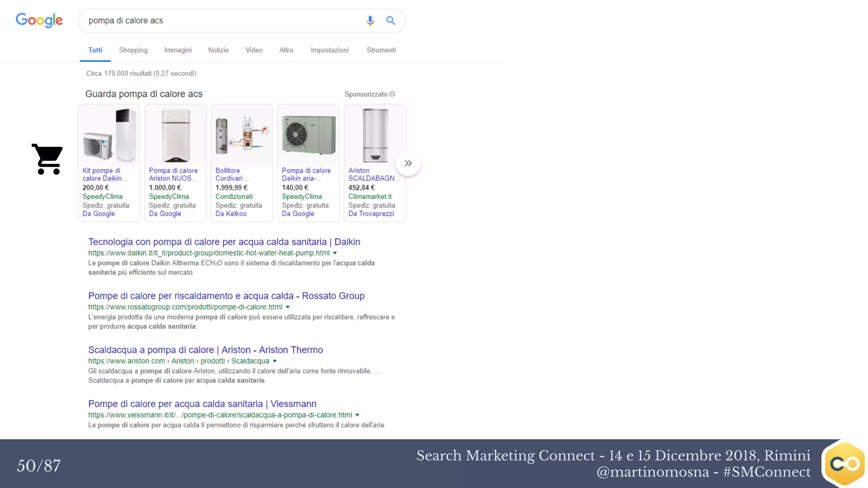This screenshot has height=488, width=868.
Task: Open Strumenti search tools
Action: click(381, 50)
